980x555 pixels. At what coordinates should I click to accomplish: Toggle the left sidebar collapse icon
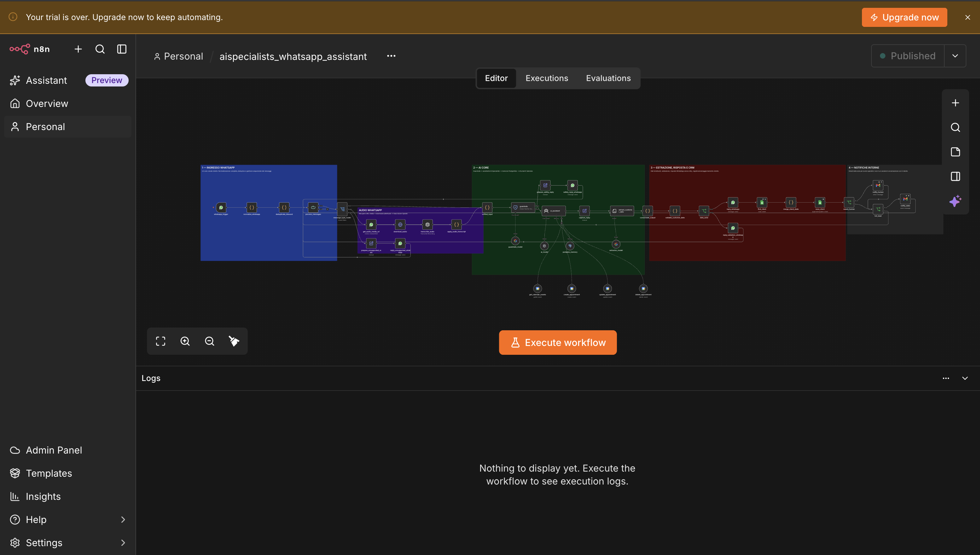point(121,49)
